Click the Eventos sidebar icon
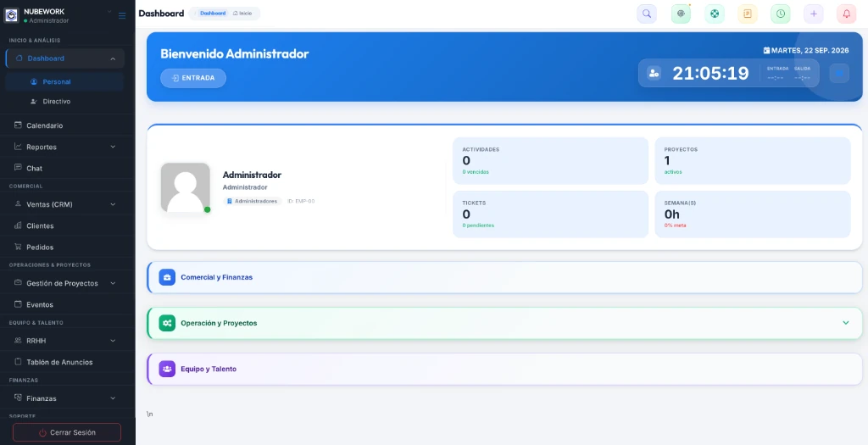 pyautogui.click(x=18, y=304)
